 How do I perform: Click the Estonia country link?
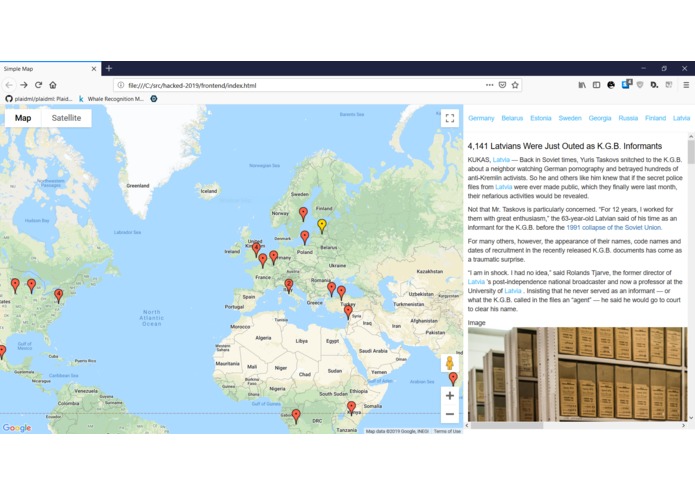pyautogui.click(x=541, y=118)
